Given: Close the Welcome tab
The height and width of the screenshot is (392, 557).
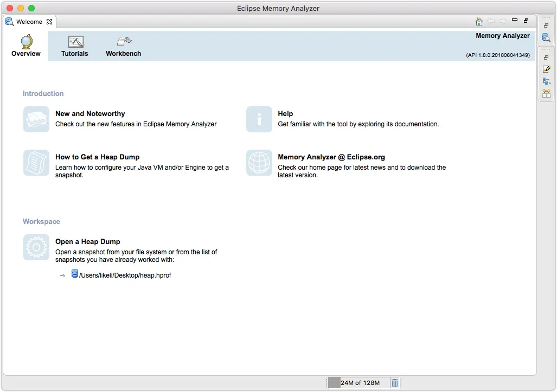Looking at the screenshot, I should (49, 22).
